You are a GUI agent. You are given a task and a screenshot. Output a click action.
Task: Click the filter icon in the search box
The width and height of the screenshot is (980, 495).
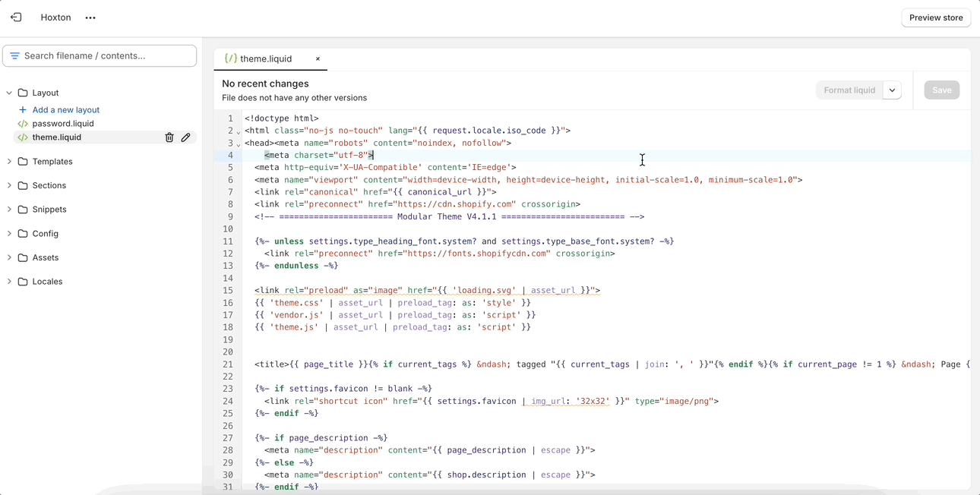click(x=14, y=55)
